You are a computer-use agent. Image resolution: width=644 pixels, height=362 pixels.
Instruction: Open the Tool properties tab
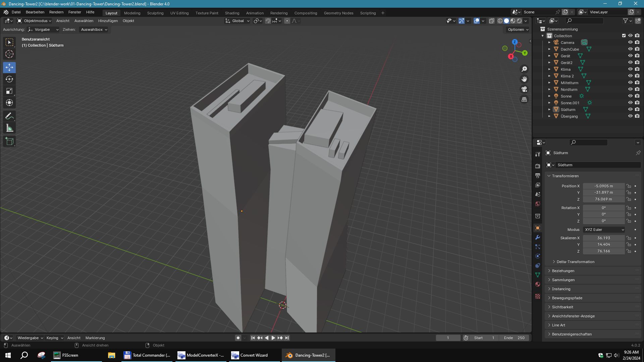click(538, 154)
